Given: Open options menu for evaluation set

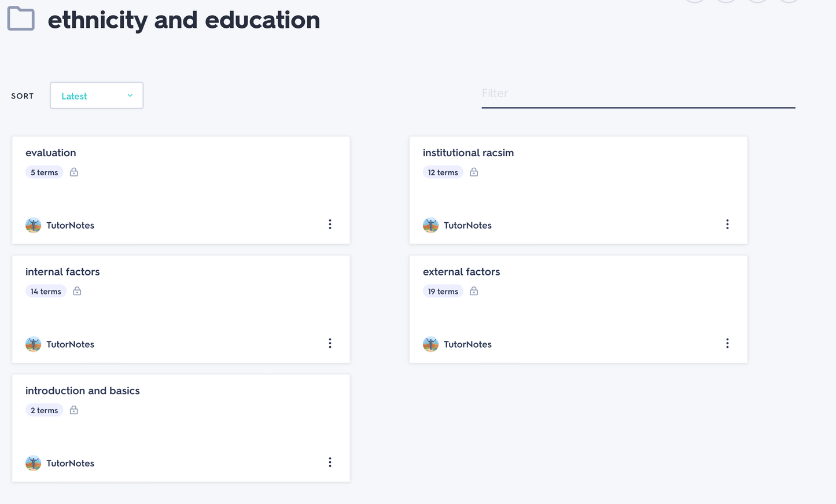Looking at the screenshot, I should pos(330,225).
